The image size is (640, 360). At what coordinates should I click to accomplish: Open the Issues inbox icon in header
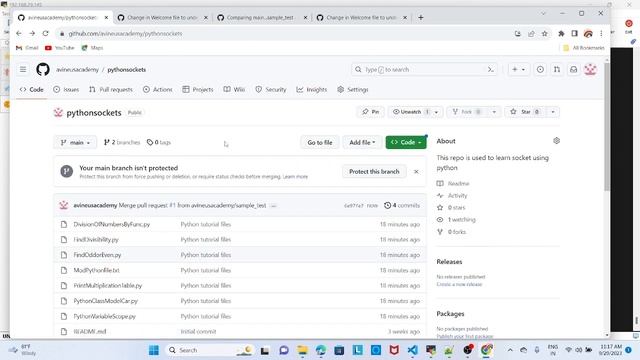540,69
